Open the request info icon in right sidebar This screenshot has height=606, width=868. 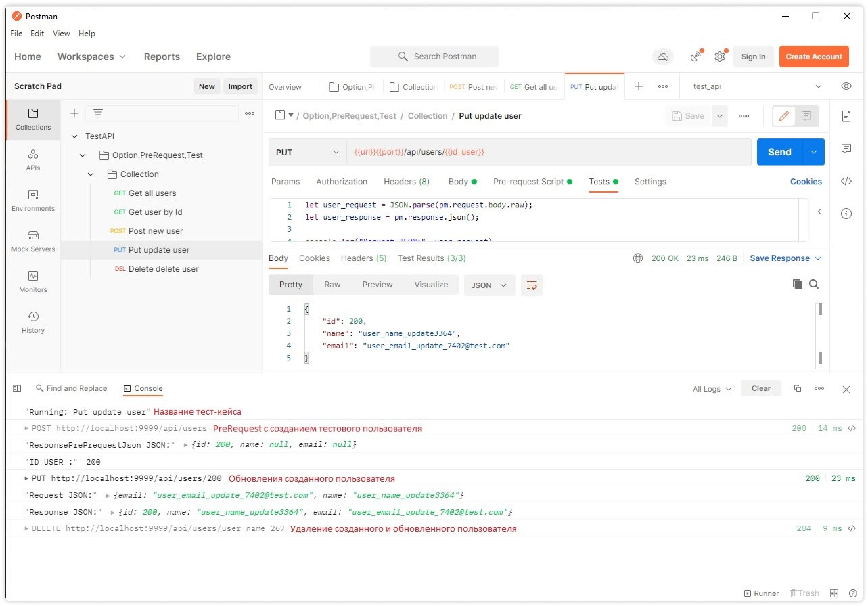coord(846,213)
